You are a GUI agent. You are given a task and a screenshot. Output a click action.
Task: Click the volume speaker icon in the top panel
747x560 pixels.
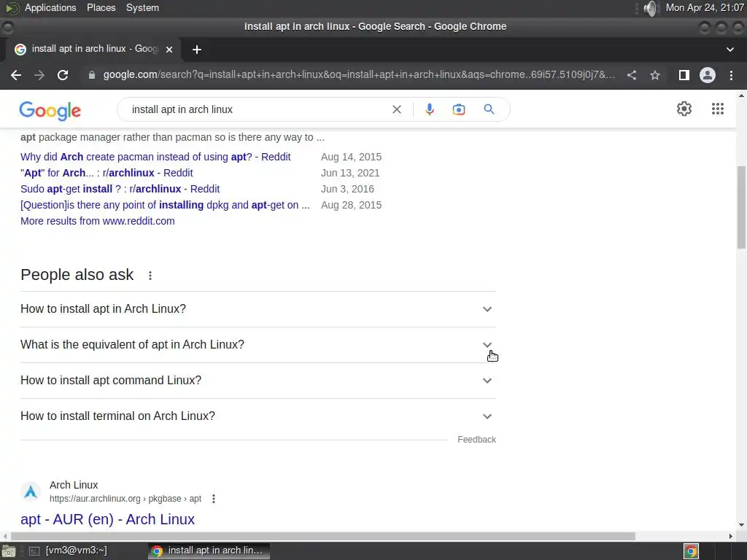tap(650, 8)
